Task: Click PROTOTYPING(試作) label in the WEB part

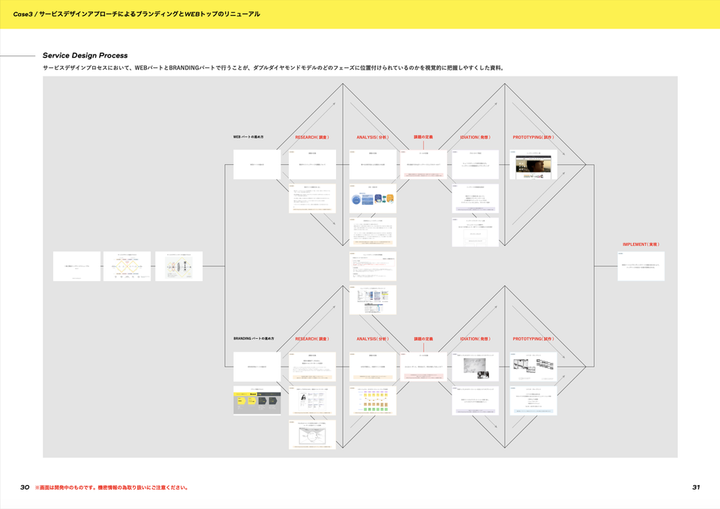Action: 533,137
